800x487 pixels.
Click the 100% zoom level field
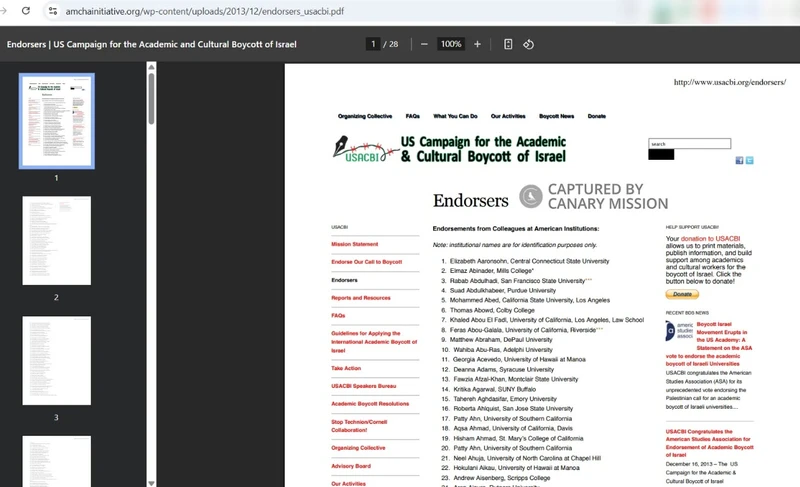(x=451, y=44)
